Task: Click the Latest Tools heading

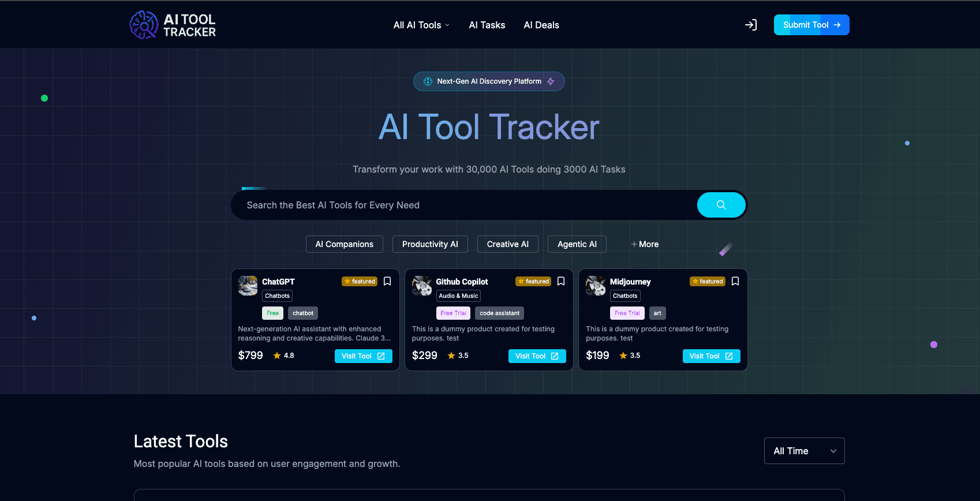Action: pos(181,442)
